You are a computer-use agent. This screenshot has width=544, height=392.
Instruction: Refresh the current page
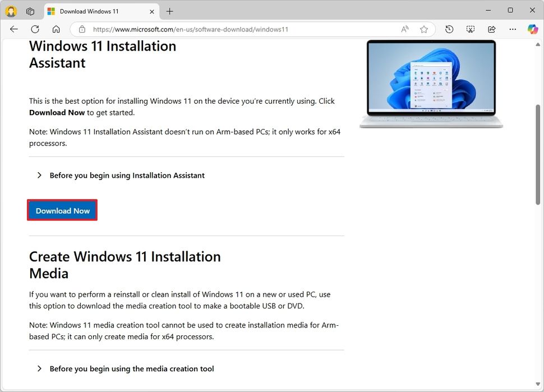[x=35, y=29]
